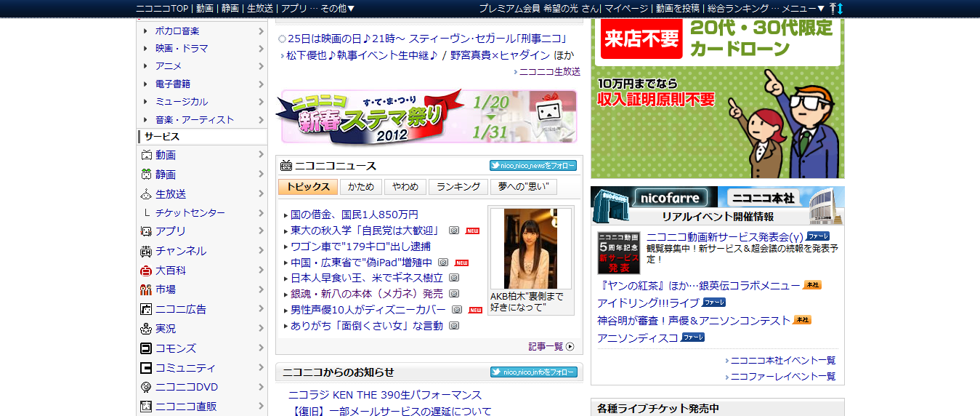
Task: Select the ランキング news tab
Action: click(458, 187)
